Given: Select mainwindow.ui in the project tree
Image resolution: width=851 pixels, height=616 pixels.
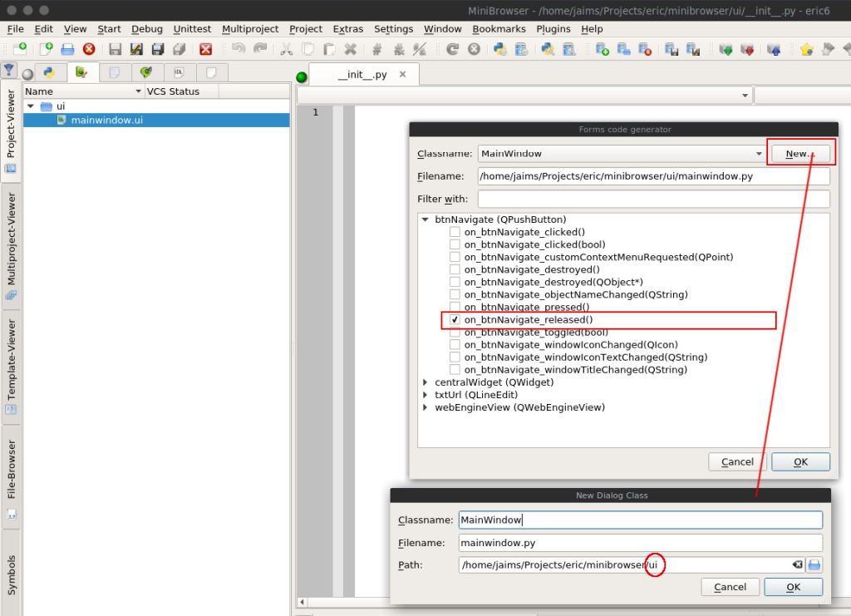Looking at the screenshot, I should tap(106, 121).
